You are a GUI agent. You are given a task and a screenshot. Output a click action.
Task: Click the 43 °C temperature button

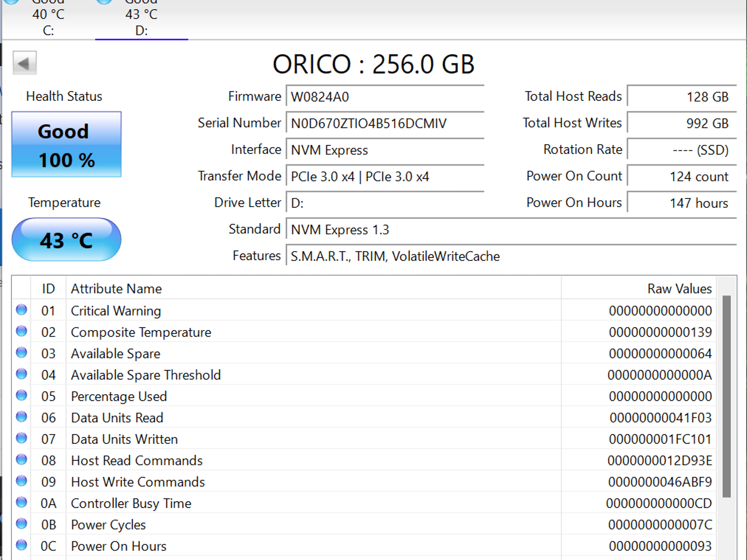pyautogui.click(x=66, y=240)
